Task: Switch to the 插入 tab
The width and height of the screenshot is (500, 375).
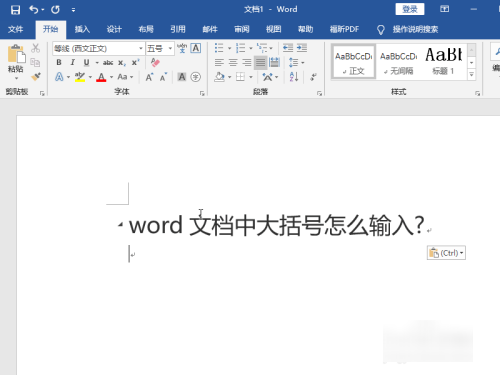Action: click(82, 29)
